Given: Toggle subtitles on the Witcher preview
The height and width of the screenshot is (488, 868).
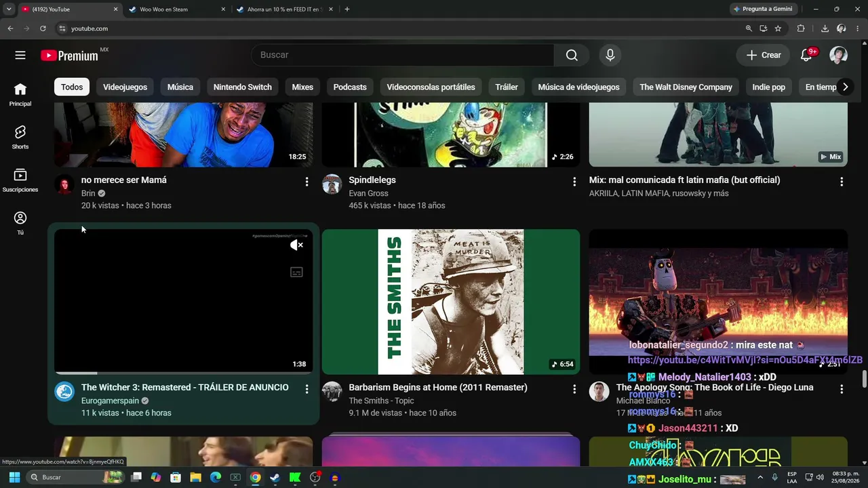Looking at the screenshot, I should (296, 272).
